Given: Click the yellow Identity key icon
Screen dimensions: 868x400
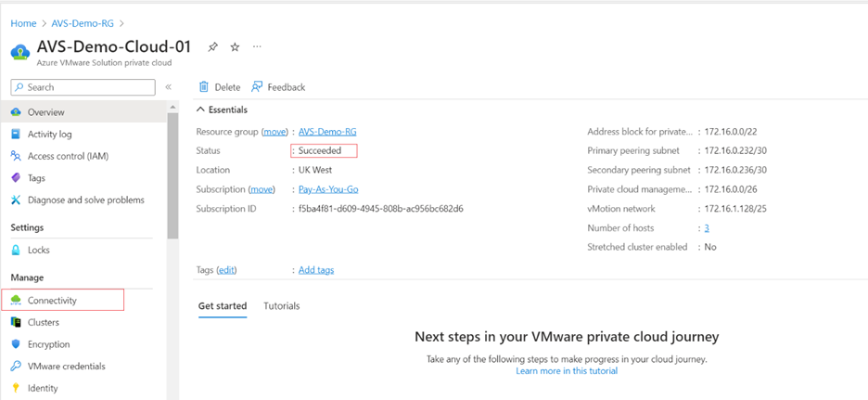Looking at the screenshot, I should click(16, 388).
